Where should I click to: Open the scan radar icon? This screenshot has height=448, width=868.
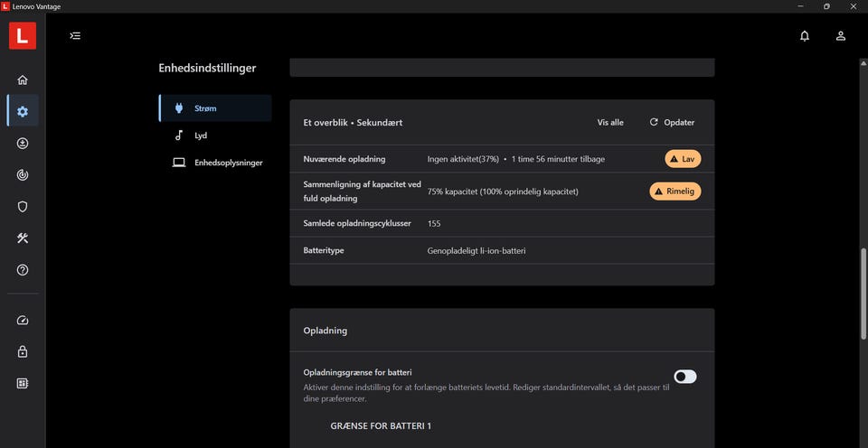point(23,175)
